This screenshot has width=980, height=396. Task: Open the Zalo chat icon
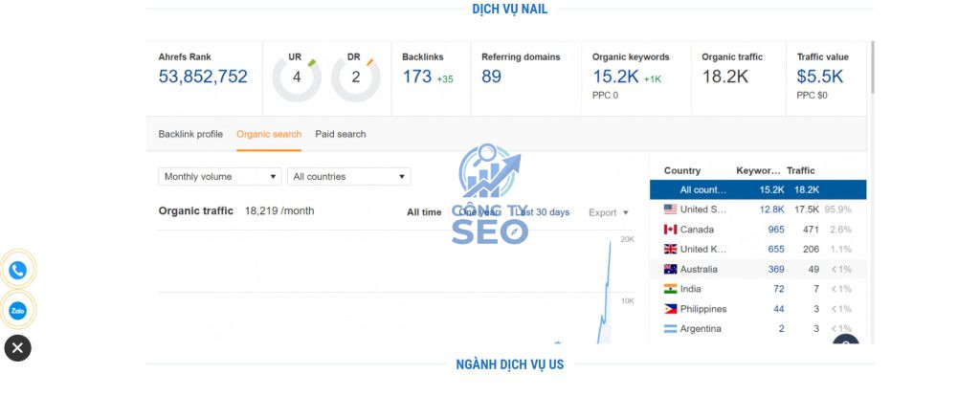click(17, 311)
